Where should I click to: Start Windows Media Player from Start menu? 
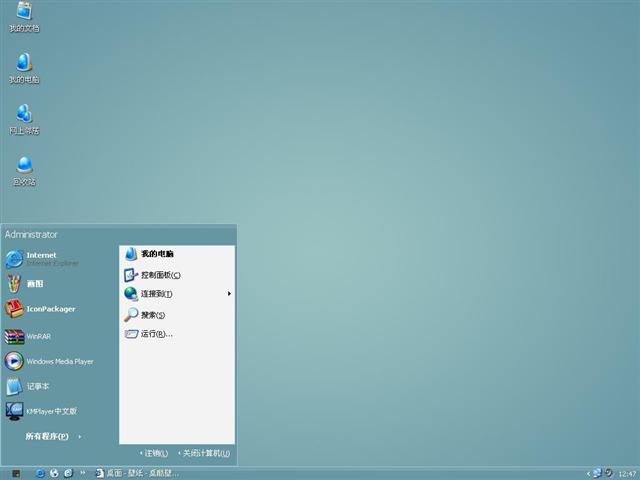pyautogui.click(x=49, y=361)
